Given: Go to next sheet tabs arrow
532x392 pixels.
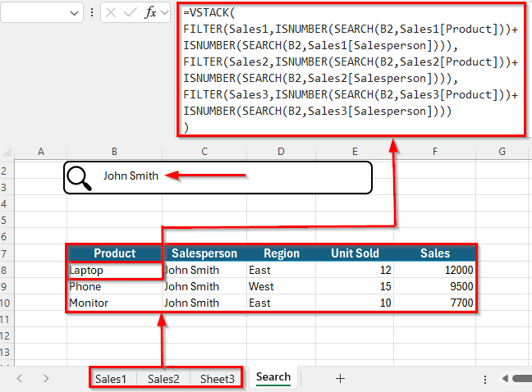Looking at the screenshot, I should 46,378.
